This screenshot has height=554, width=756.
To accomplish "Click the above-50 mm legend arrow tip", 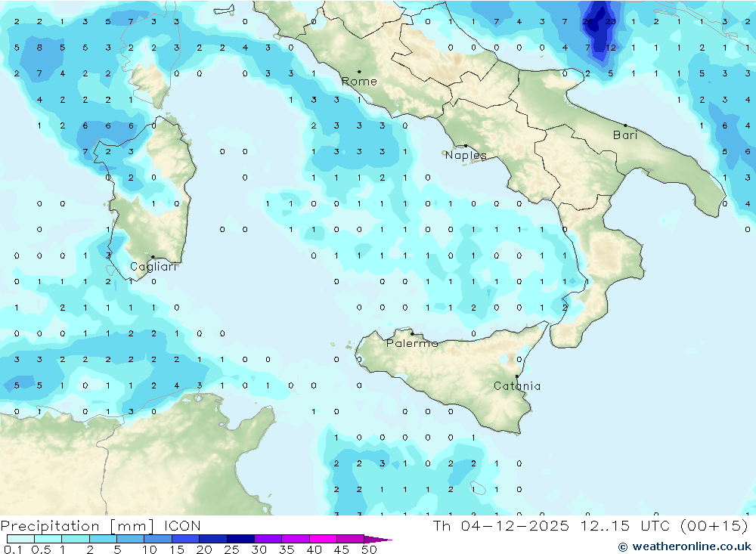I will click(378, 539).
